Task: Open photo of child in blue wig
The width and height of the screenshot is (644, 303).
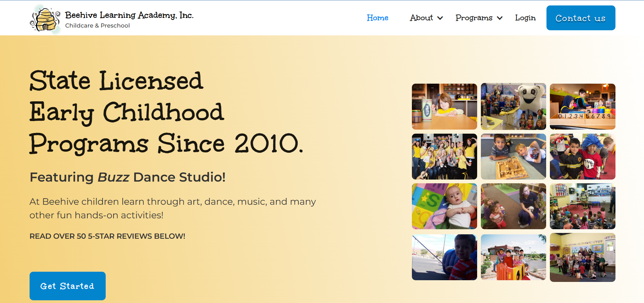Action: (582, 156)
